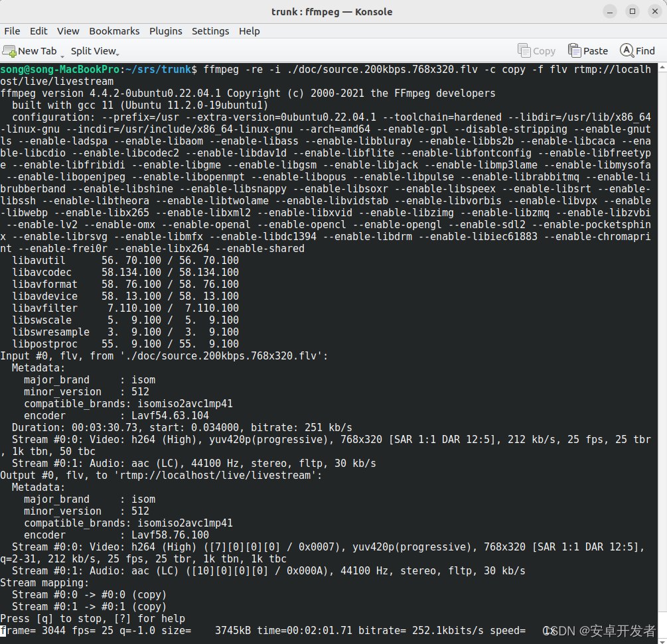Screen dimensions: 667x644
Task: Click the Find search icon
Action: click(627, 50)
